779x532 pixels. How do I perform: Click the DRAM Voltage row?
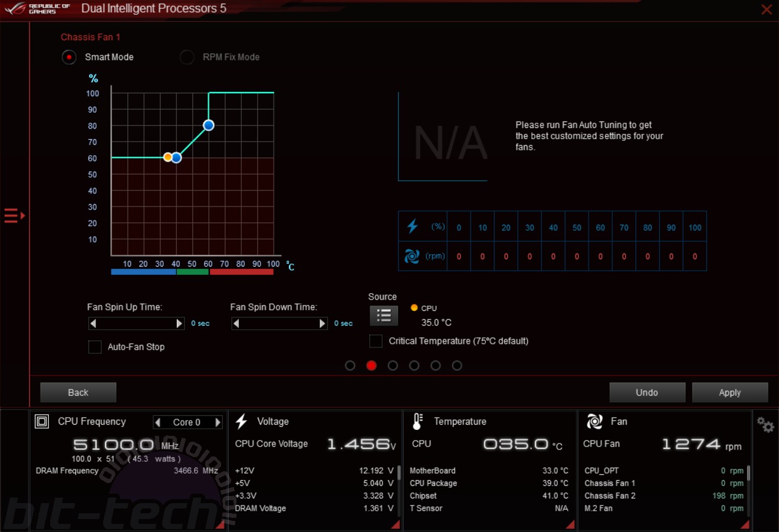coord(314,508)
